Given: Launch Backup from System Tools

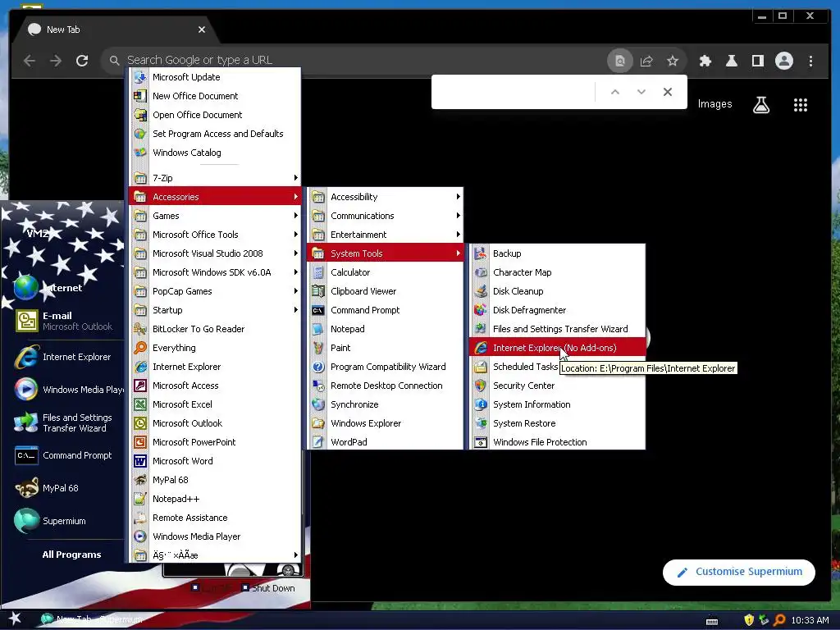Looking at the screenshot, I should tap(557, 253).
